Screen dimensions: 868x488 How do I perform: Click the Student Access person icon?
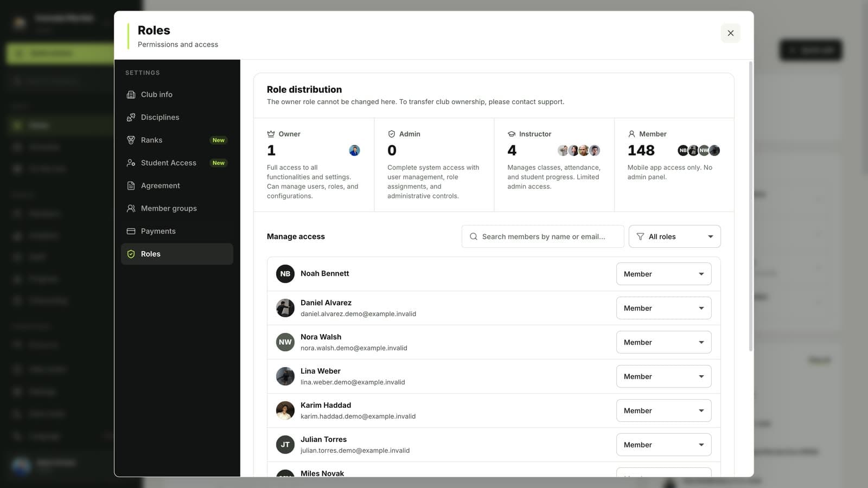click(x=131, y=163)
